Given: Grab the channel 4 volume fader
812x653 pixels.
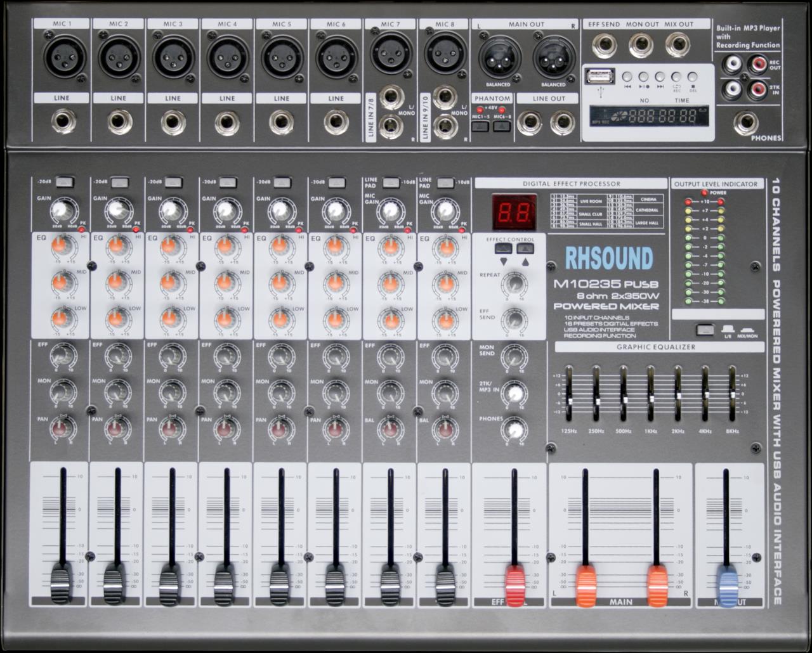Looking at the screenshot, I should [225, 585].
